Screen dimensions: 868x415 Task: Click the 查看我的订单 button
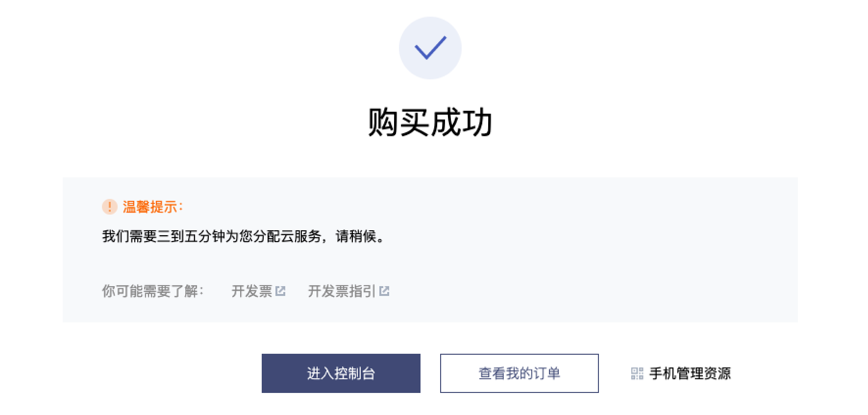(x=520, y=373)
